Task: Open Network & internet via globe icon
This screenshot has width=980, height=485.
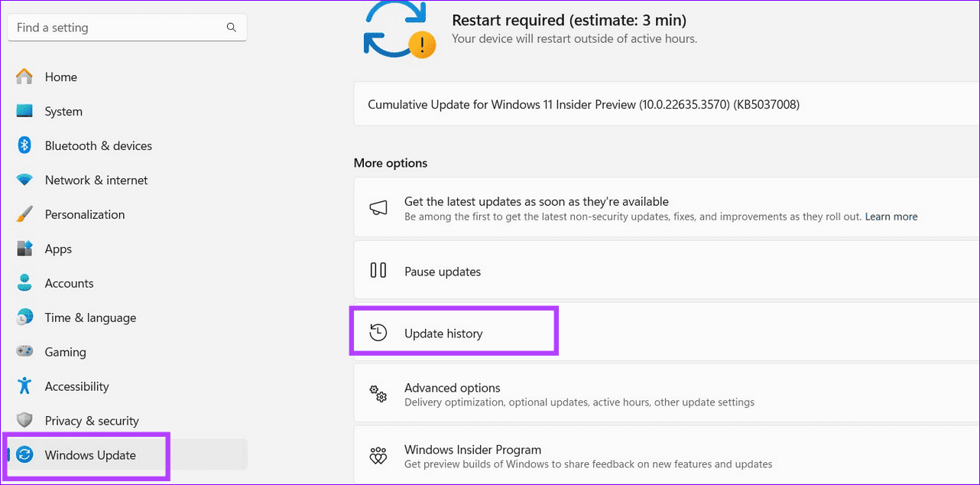Action: click(24, 180)
